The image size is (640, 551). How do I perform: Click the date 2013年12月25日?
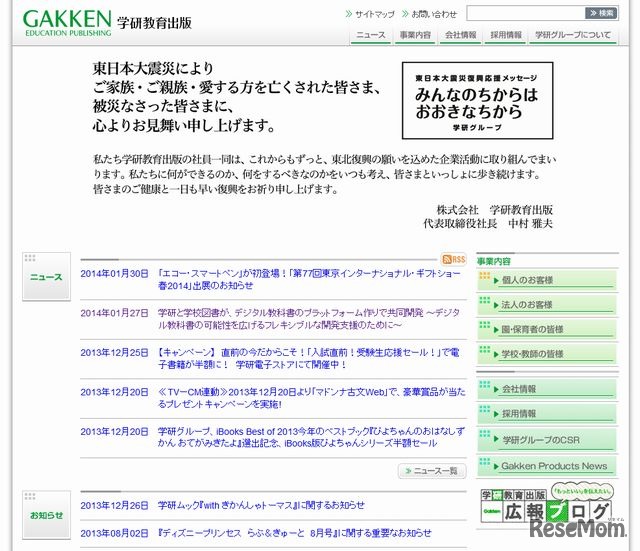(114, 353)
